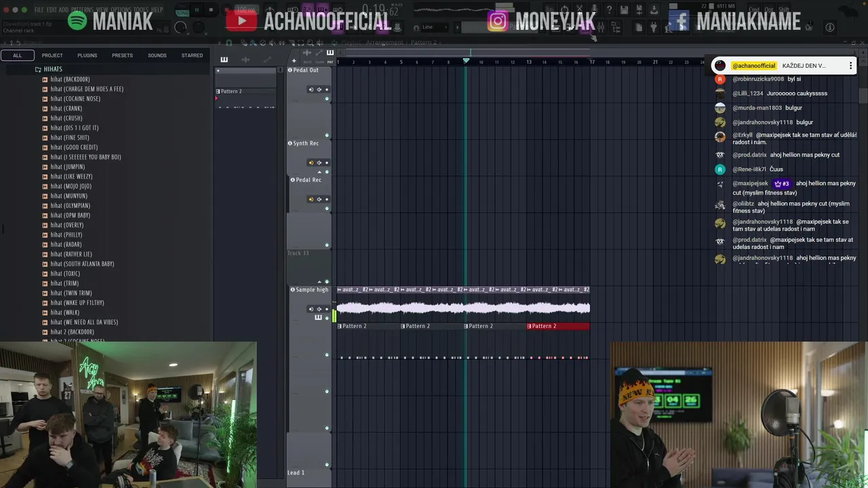
Task: Mute Synth Rec track via green LED
Action: (327, 171)
